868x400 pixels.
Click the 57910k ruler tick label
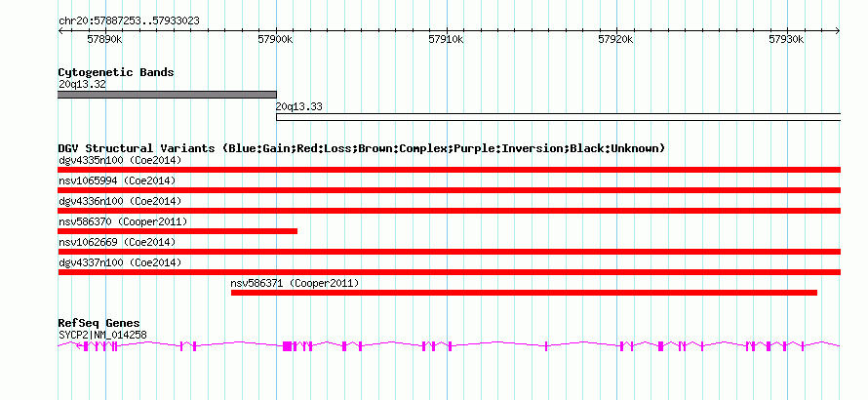point(446,39)
